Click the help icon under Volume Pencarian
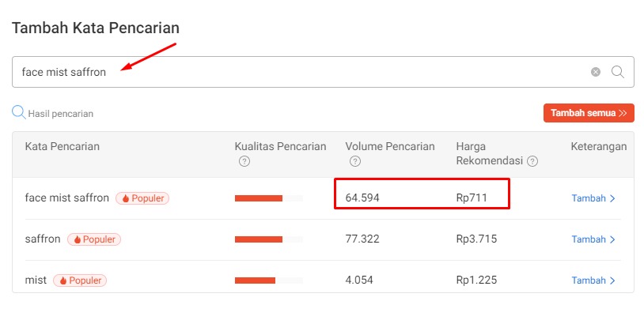 [x=355, y=161]
